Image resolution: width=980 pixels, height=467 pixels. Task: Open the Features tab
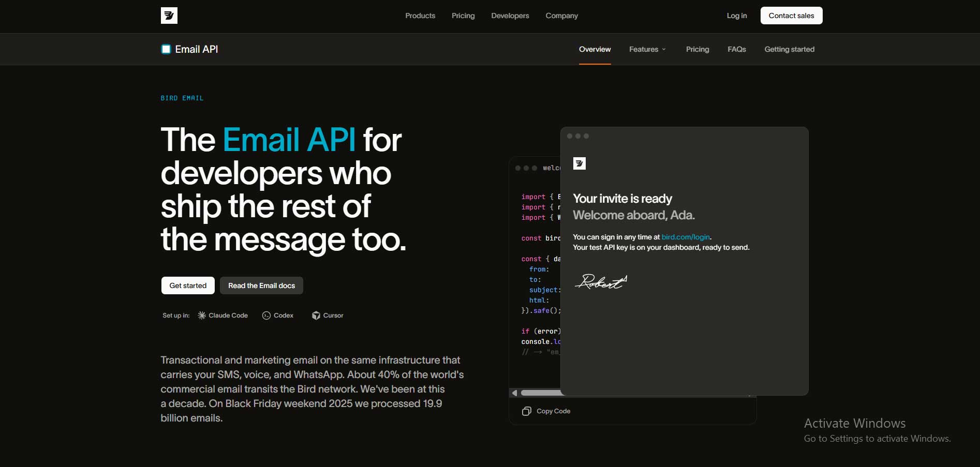click(x=648, y=49)
